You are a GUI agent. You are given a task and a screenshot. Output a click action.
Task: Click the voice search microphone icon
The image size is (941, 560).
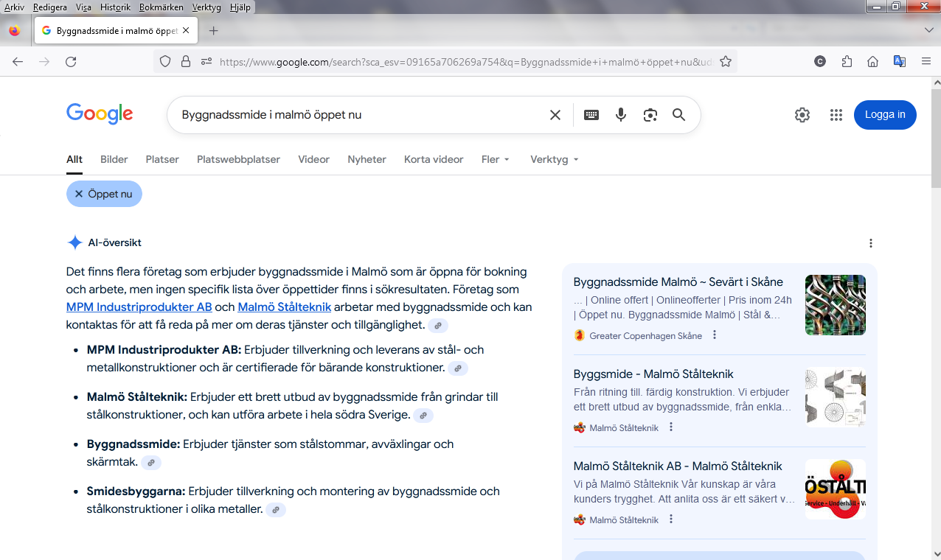pyautogui.click(x=621, y=115)
